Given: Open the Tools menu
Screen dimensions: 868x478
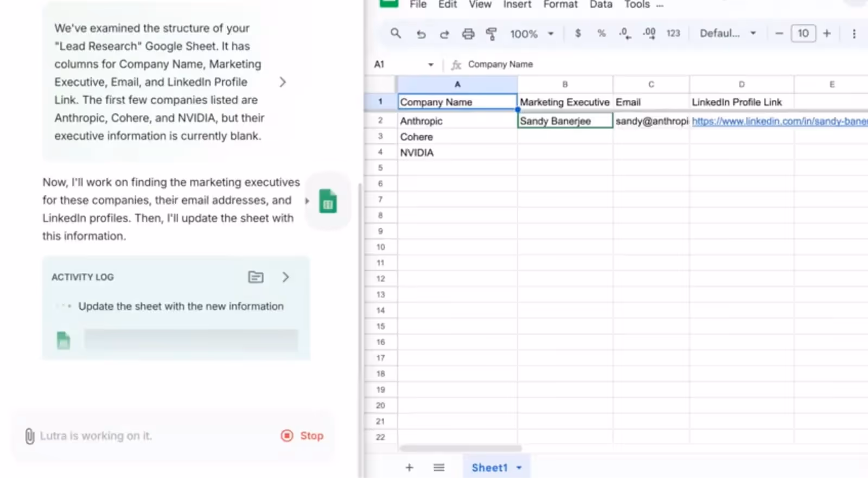Looking at the screenshot, I should pyautogui.click(x=637, y=4).
